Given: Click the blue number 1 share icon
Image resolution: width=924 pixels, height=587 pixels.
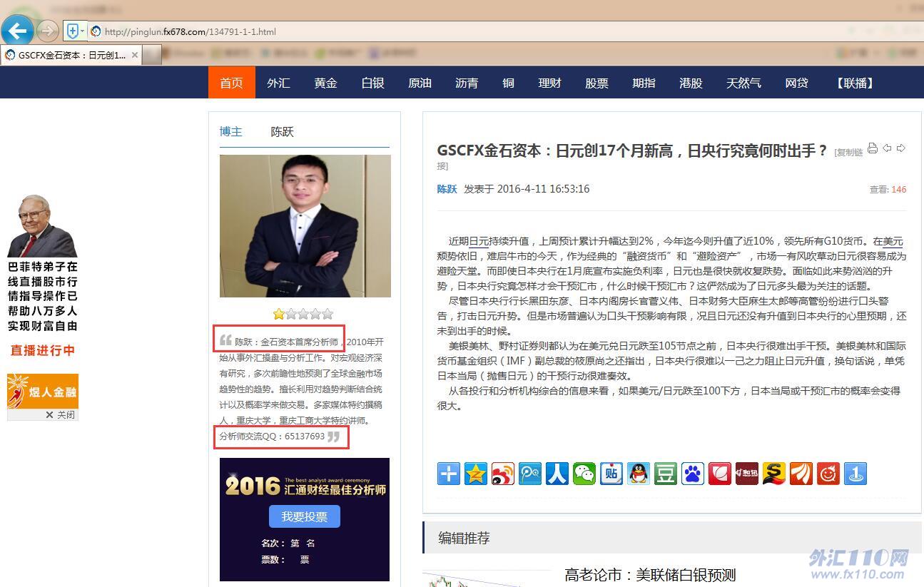Looking at the screenshot, I should (856, 474).
